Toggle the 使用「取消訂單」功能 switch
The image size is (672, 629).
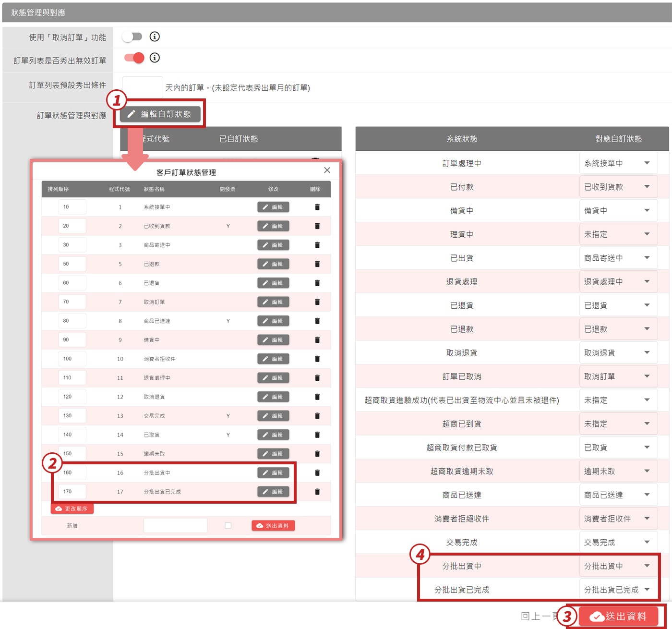(132, 36)
